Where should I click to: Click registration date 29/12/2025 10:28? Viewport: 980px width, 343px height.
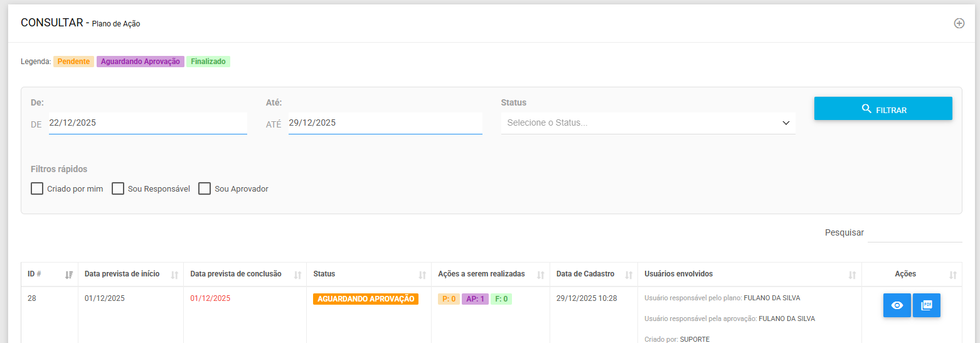pos(587,298)
